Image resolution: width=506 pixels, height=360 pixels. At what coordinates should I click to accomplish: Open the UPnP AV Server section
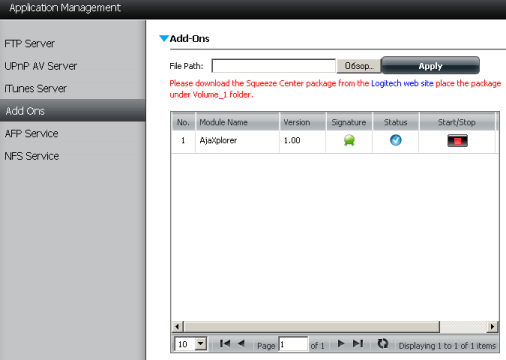[41, 66]
